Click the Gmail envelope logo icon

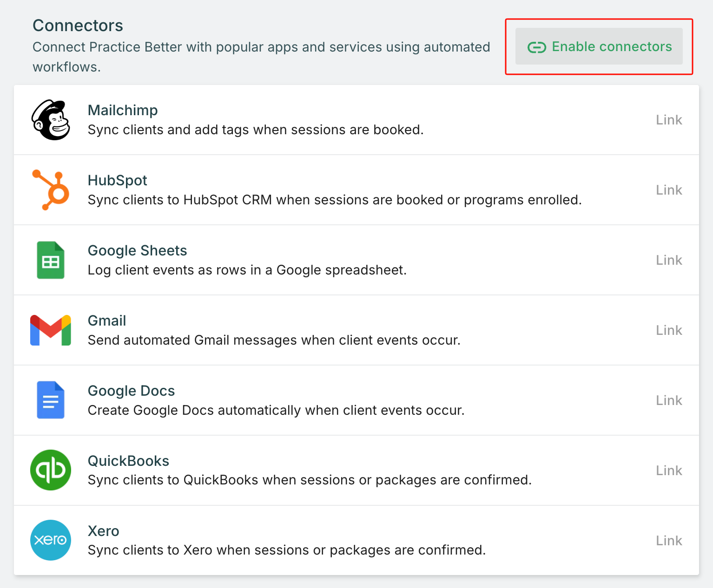tap(51, 330)
